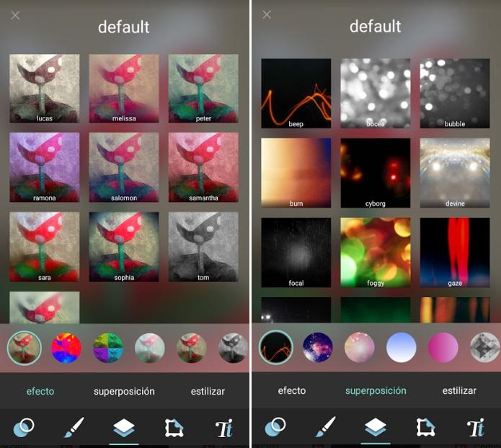Select the gaze overlay
Screen dimensions: 501x448
pyautogui.click(x=455, y=252)
